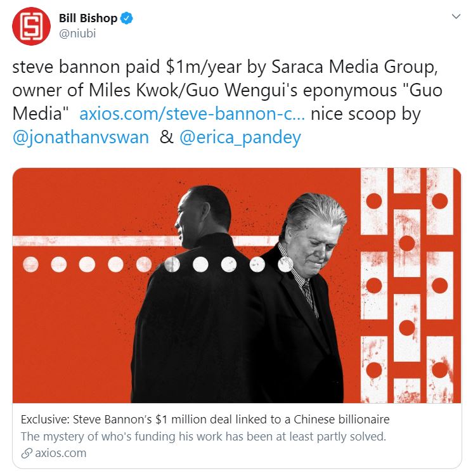
Task: Click the white lattice pattern in the image
Action: click(x=407, y=285)
